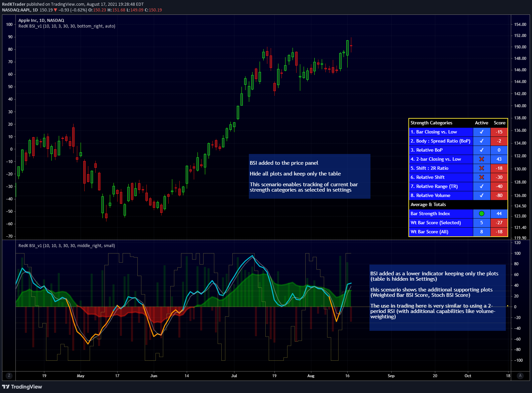The width and height of the screenshot is (532, 393).
Task: Click -70 on the left indicator scale
Action: pyautogui.click(x=9, y=236)
